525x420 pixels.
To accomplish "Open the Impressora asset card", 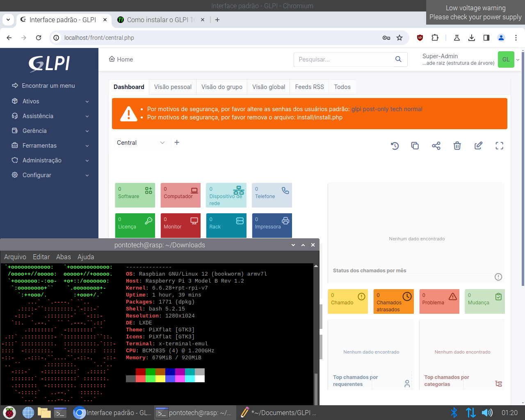I will coord(272,225).
